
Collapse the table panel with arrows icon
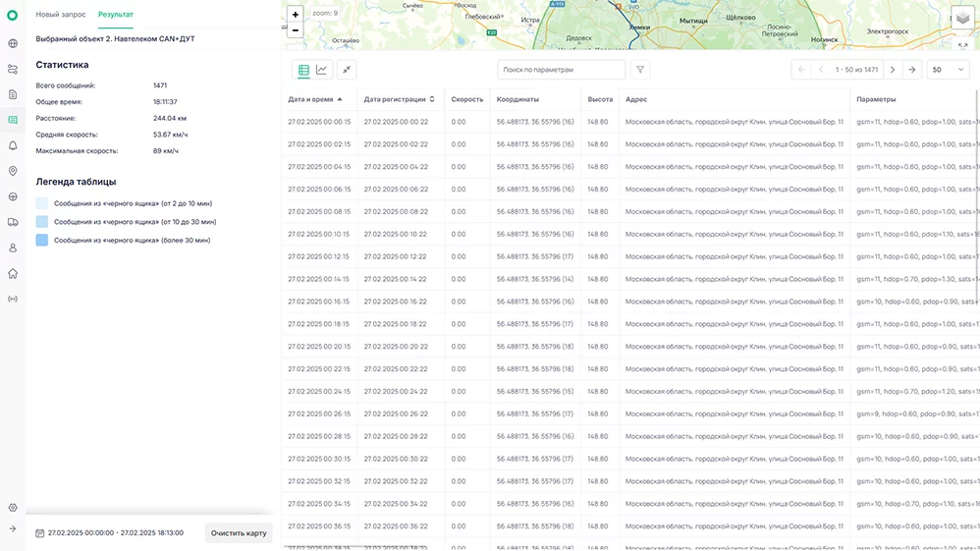(347, 70)
